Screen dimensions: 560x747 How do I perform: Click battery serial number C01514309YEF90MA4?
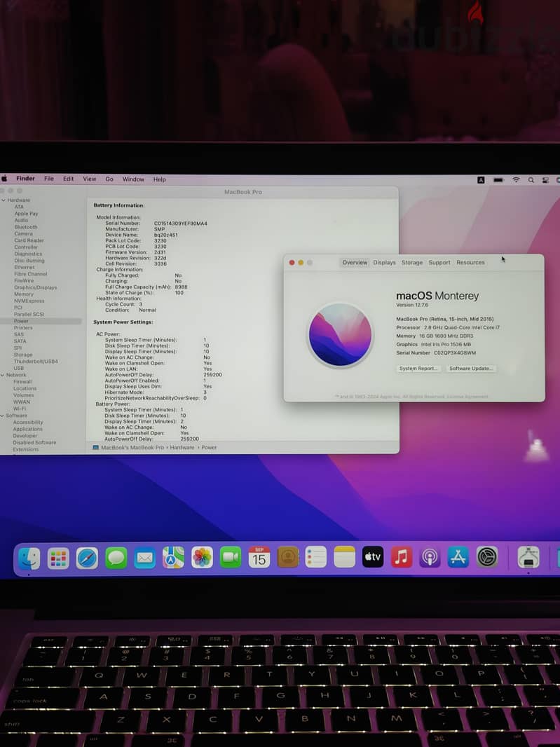point(181,223)
